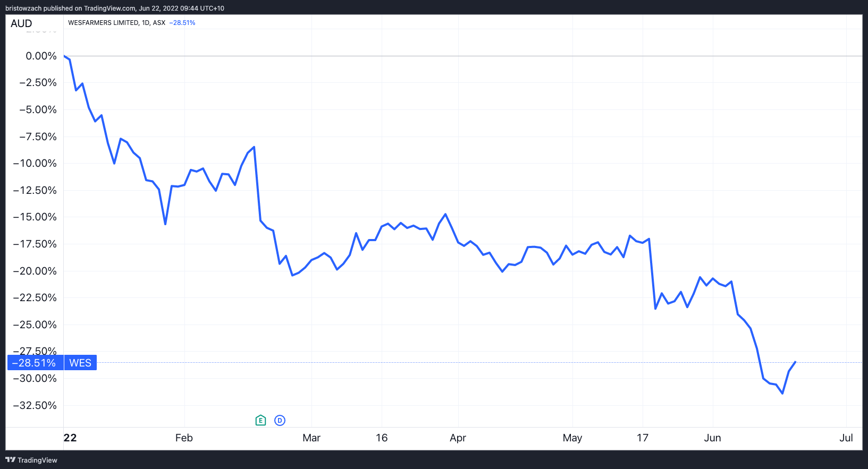Click the −30.00% axis label
Image resolution: width=868 pixels, height=469 pixels.
click(x=35, y=378)
